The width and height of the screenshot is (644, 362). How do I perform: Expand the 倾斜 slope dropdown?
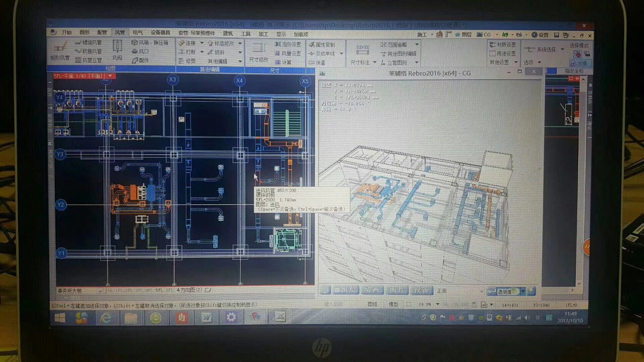point(240,52)
